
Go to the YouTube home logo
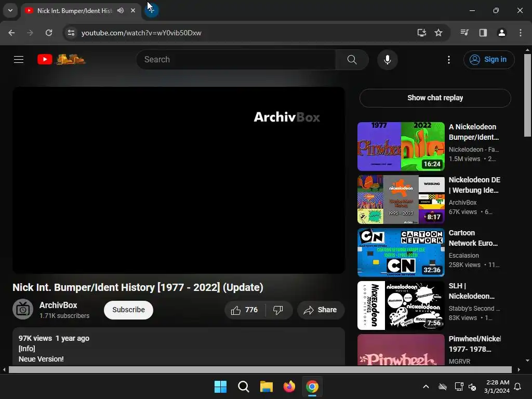pos(61,59)
